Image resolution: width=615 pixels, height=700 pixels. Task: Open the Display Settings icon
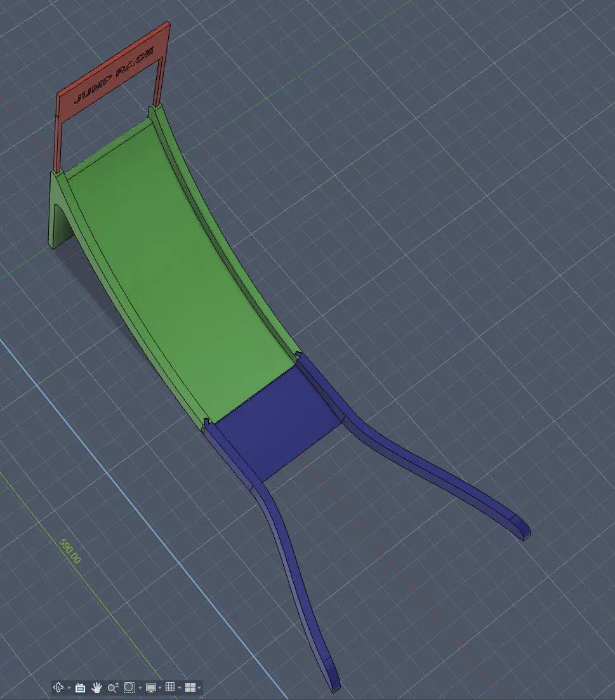click(x=150, y=687)
